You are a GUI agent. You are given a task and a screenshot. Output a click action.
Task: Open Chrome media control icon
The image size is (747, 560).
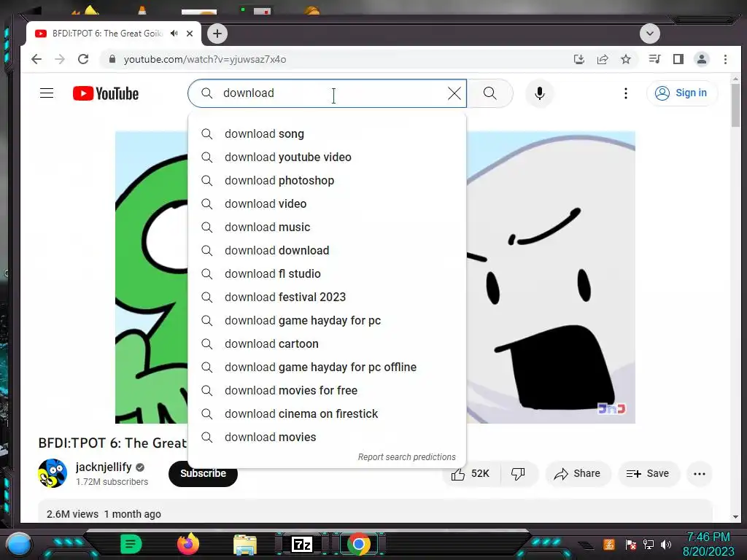tap(654, 59)
